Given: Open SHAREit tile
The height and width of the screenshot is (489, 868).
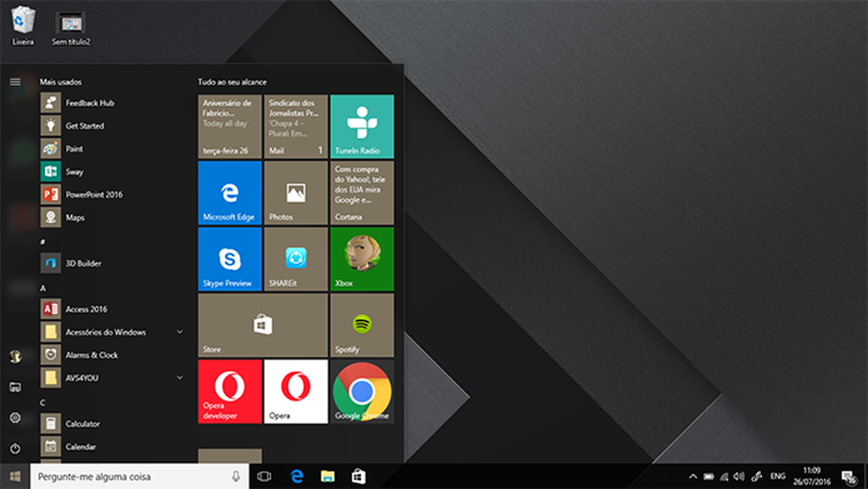Looking at the screenshot, I should [x=296, y=260].
